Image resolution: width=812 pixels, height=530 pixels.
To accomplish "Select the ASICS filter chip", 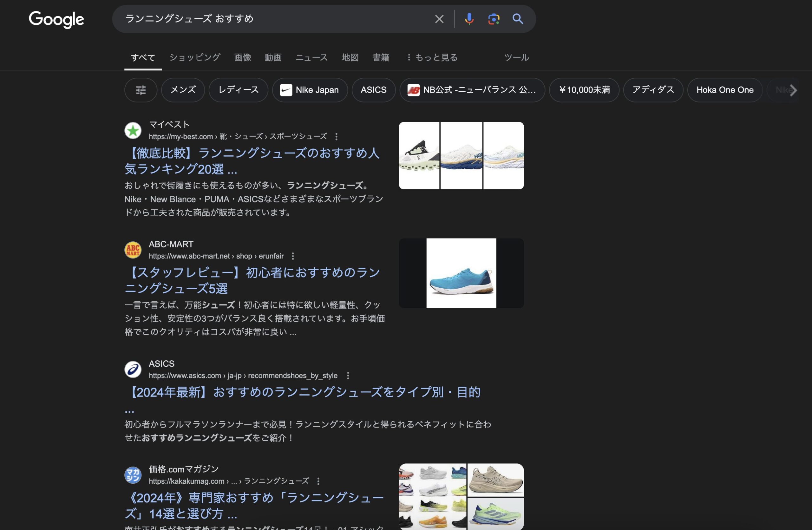I will [374, 90].
